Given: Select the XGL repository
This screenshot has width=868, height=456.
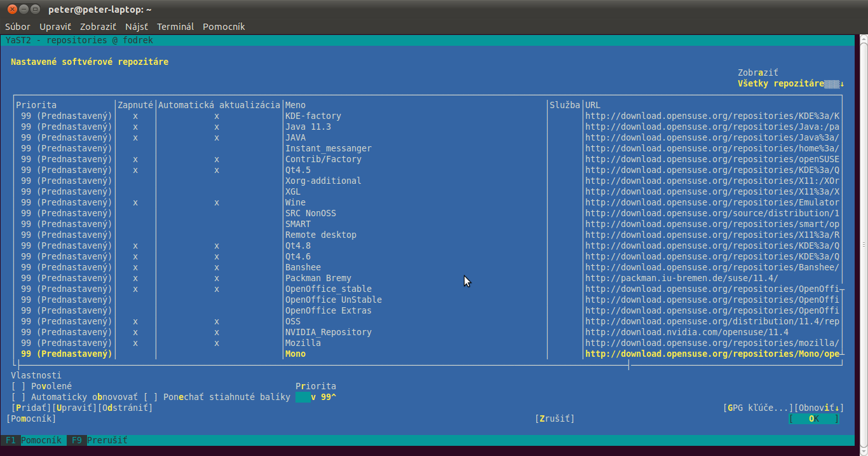Looking at the screenshot, I should 293,191.
